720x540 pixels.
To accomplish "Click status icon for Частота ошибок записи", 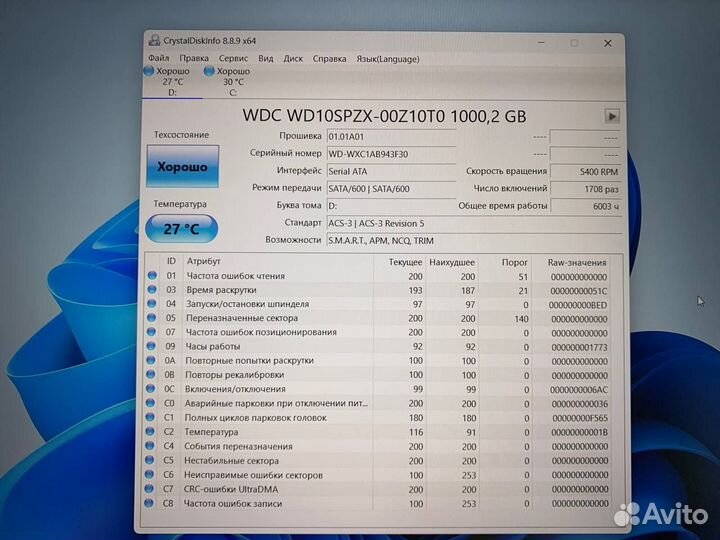I will pos(148,503).
